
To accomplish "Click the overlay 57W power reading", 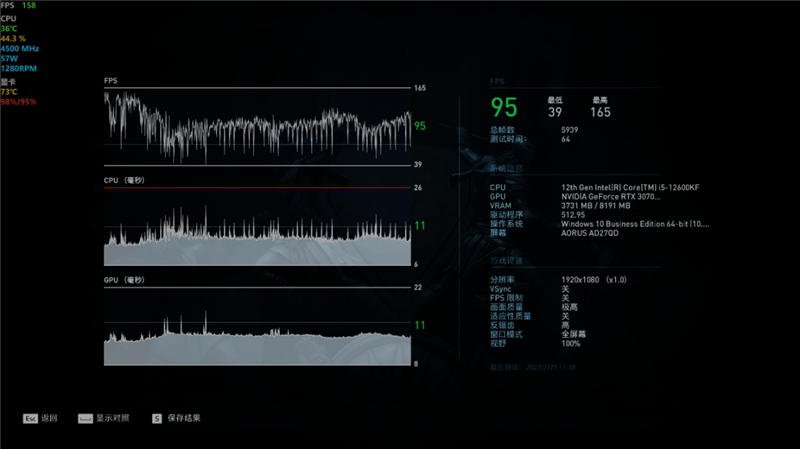I will 9,59.
